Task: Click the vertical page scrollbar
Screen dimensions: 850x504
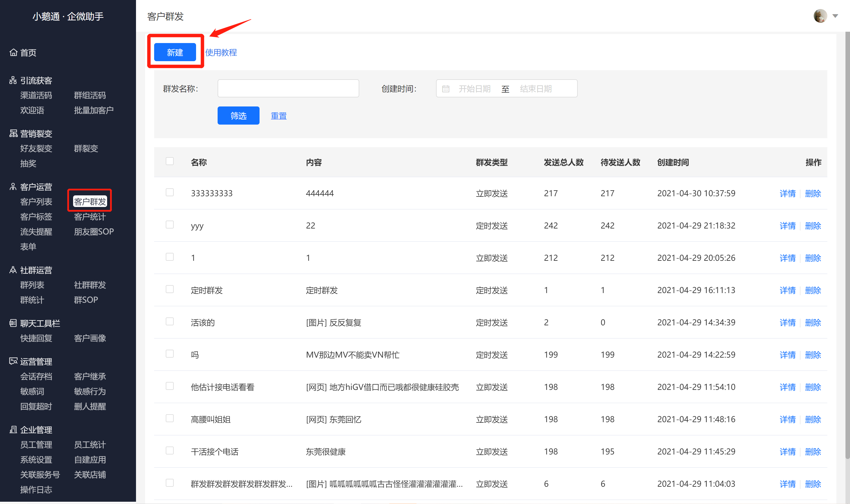Action: 847,245
